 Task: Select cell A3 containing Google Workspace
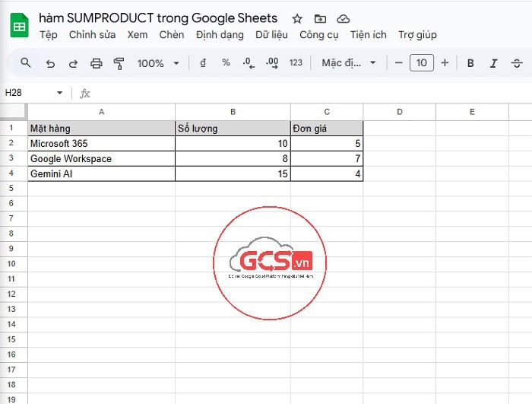point(101,159)
